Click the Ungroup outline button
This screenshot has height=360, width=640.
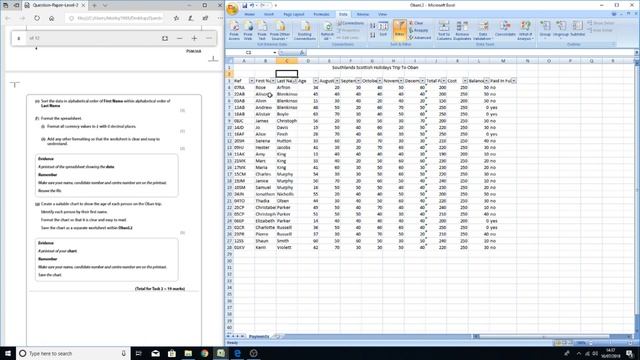tap(561, 29)
